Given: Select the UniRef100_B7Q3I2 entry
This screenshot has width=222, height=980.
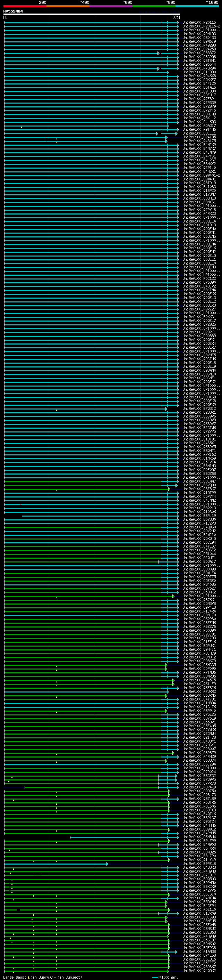Looking at the screenshot, I should 199,408.
